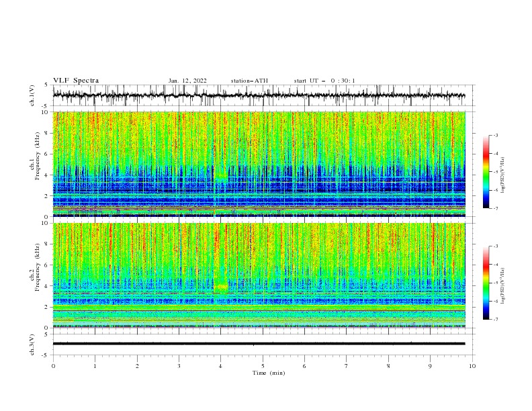Click the "2" tick on Time axis
The height and width of the screenshot is (411, 532).
[x=137, y=366]
